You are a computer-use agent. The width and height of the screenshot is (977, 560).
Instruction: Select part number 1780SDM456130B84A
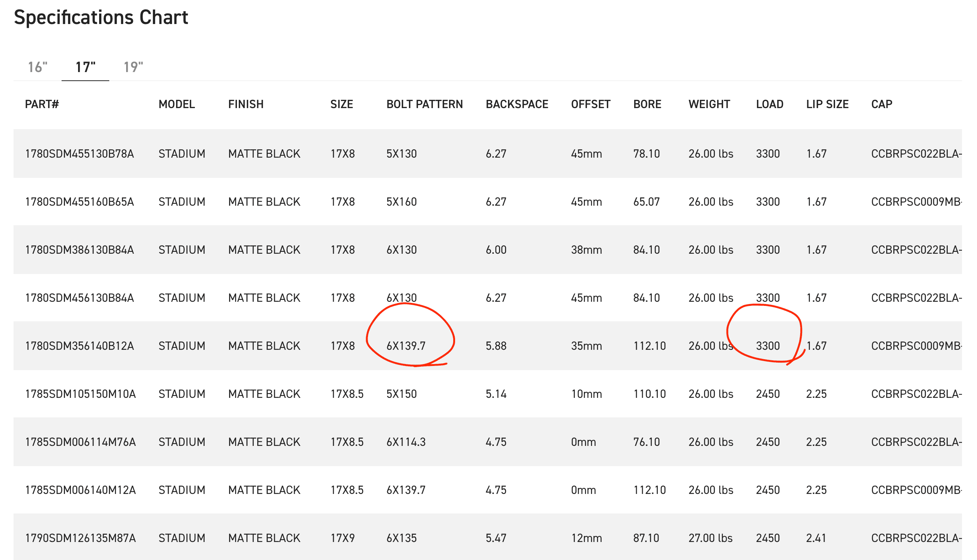pos(79,298)
